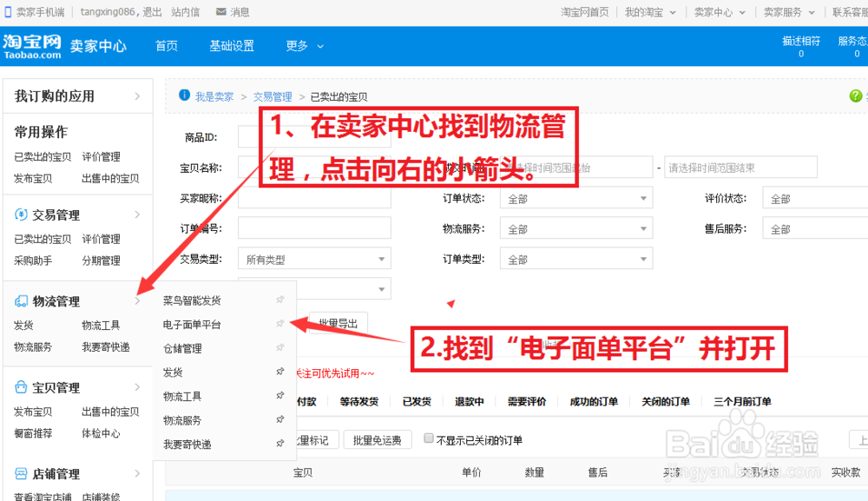This screenshot has width=868, height=501.
Task: Open the 售后服务 dropdown
Action: click(x=815, y=228)
